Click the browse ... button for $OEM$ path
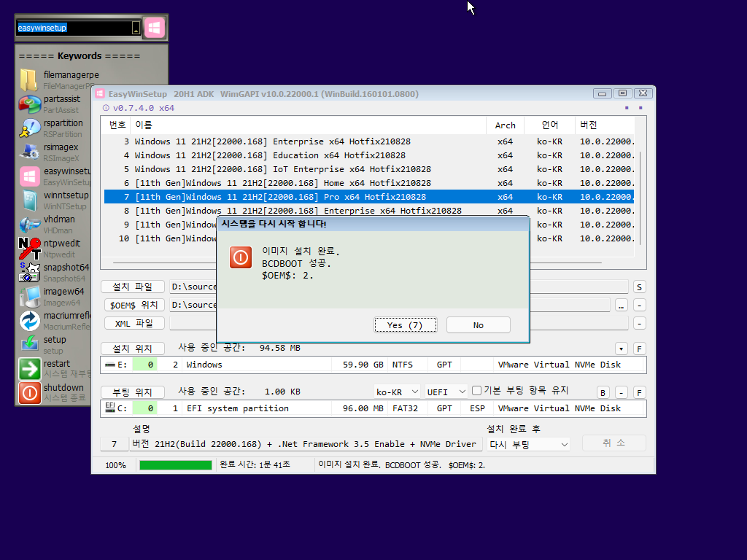 621,306
